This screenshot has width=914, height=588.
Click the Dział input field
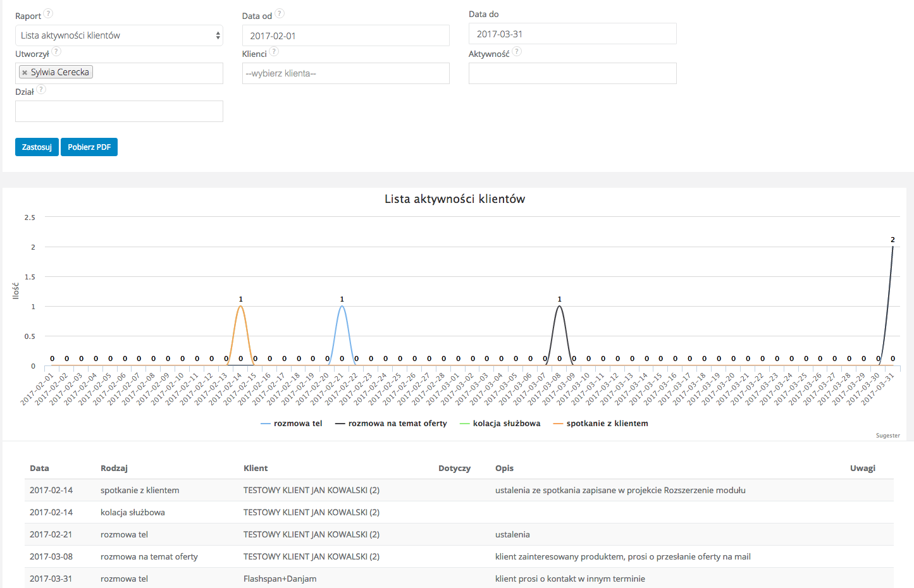(x=119, y=111)
